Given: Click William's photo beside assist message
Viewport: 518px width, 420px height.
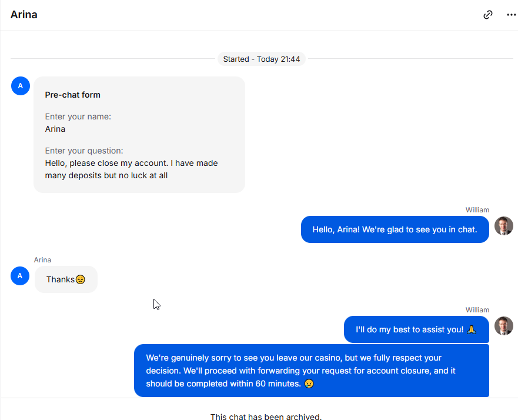Looking at the screenshot, I should pyautogui.click(x=503, y=326).
